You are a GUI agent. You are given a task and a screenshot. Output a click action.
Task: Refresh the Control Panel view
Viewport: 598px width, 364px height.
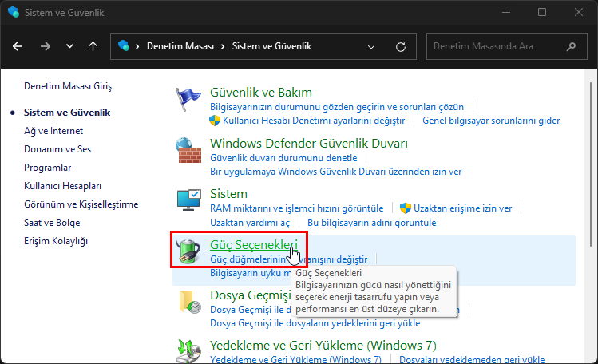click(401, 47)
